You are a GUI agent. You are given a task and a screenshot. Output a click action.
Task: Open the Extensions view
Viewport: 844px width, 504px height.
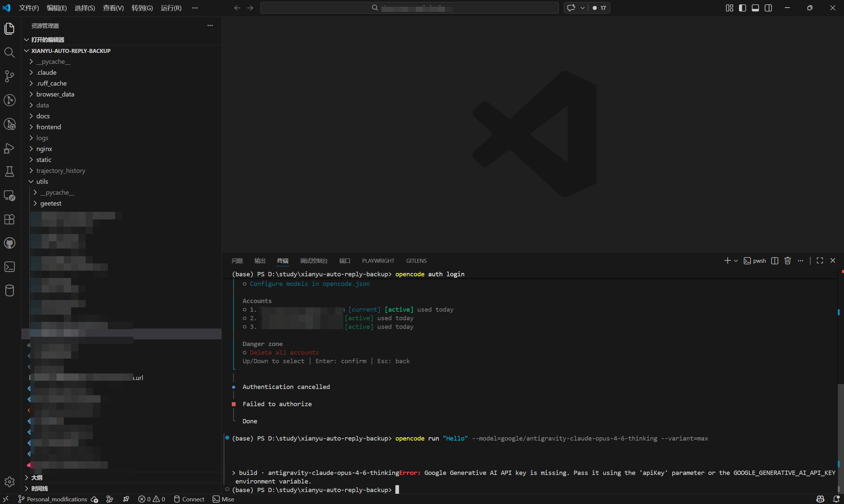[10, 219]
